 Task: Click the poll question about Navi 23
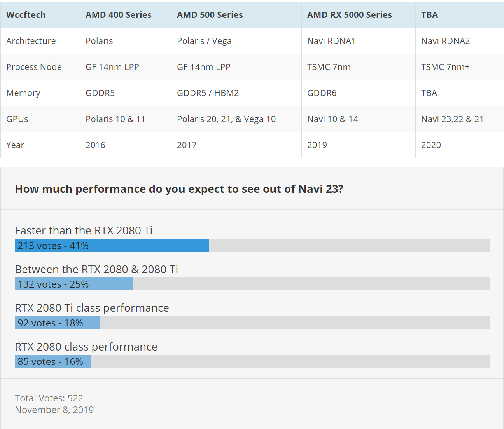coord(179,189)
